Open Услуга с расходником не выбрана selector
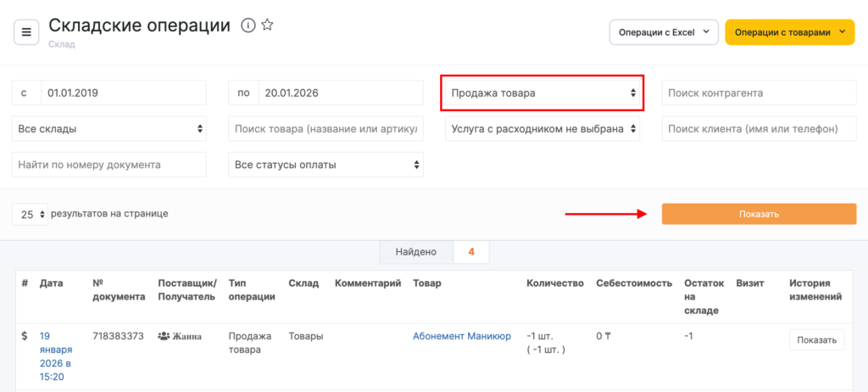This screenshot has width=868, height=392. (x=542, y=129)
